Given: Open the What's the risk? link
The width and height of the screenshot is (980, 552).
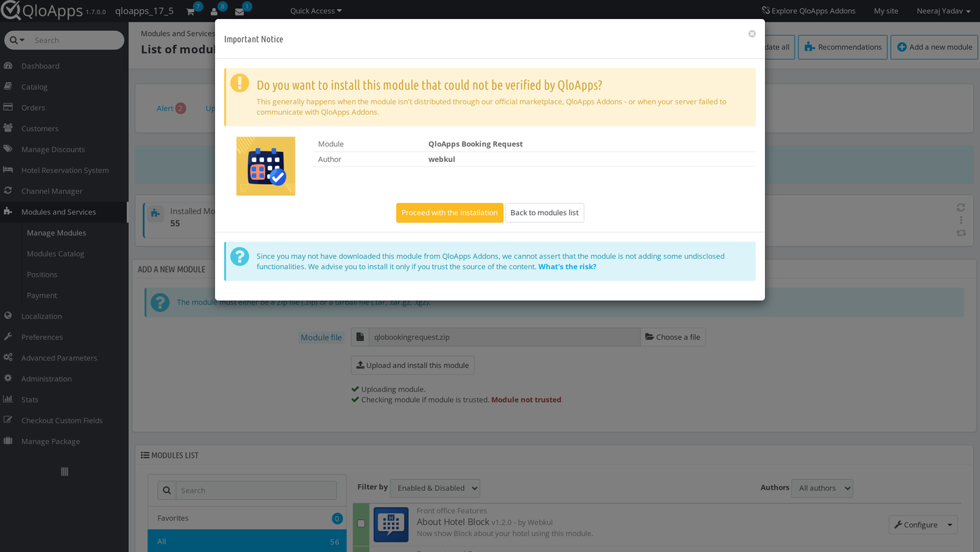Looking at the screenshot, I should (567, 267).
